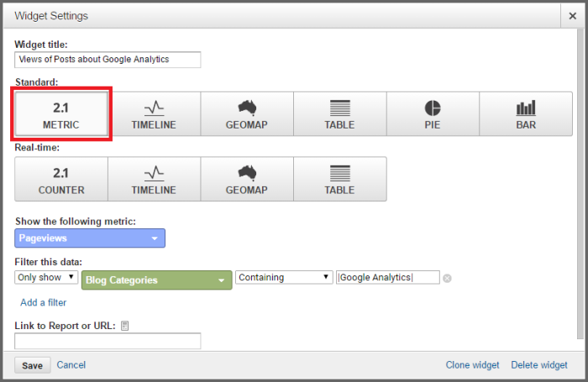Pick the Real-time COUNTER widget type
The width and height of the screenshot is (588, 382).
tap(61, 179)
